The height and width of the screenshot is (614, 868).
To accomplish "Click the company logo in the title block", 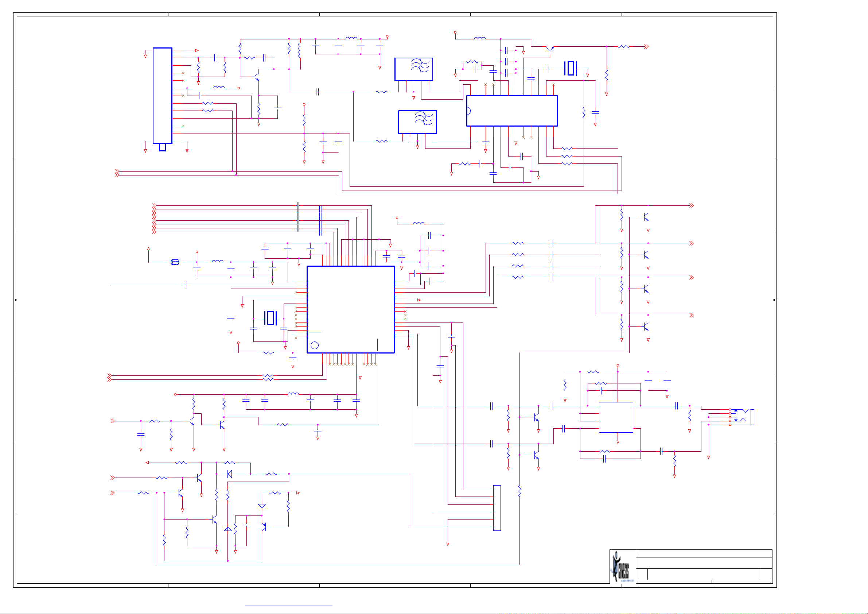I will [x=622, y=566].
